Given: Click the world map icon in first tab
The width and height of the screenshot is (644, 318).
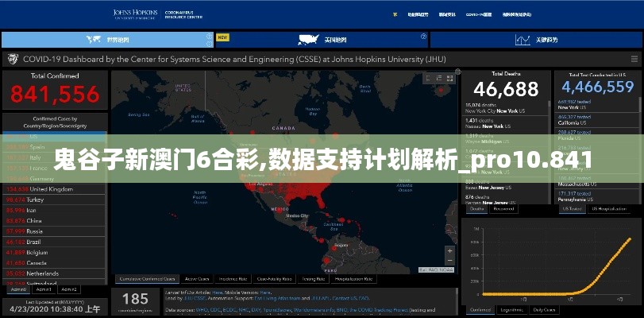Looking at the screenshot, I should [94, 40].
